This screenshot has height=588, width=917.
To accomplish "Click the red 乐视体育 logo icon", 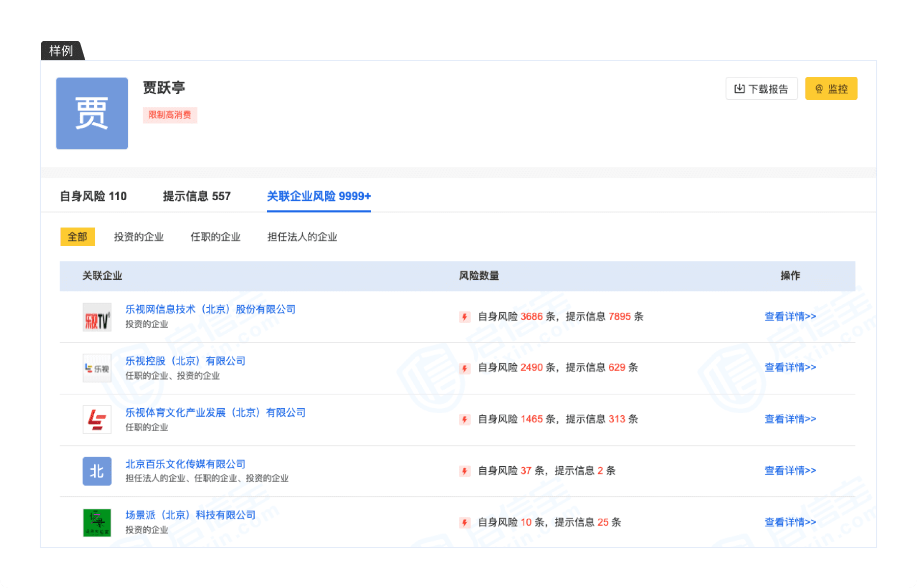I will pyautogui.click(x=97, y=419).
